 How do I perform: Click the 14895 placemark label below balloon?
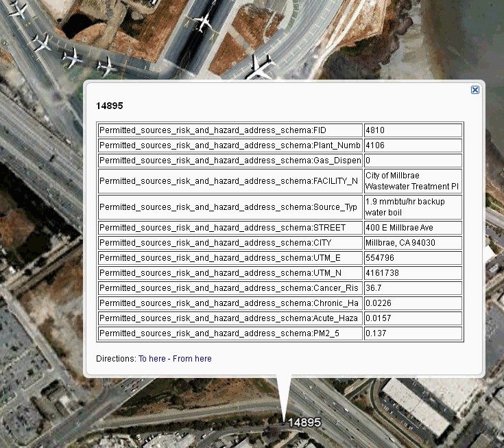pyautogui.click(x=304, y=423)
